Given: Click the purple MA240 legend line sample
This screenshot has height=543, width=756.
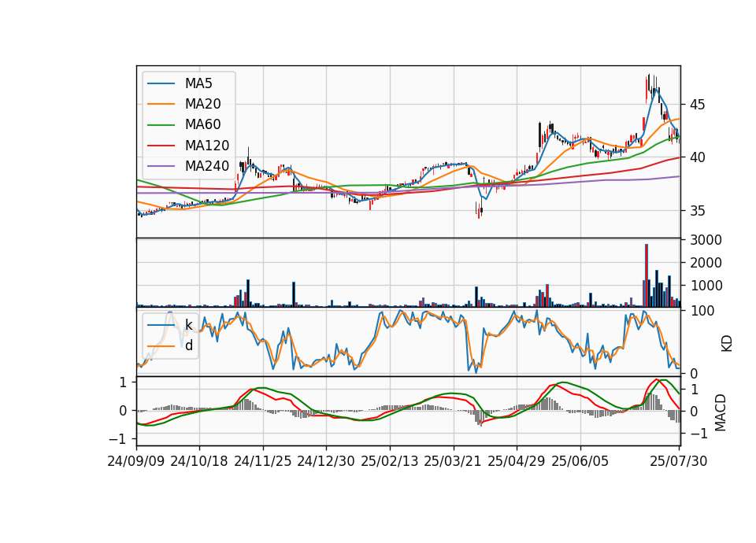Looking at the screenshot, I should pos(161,166).
